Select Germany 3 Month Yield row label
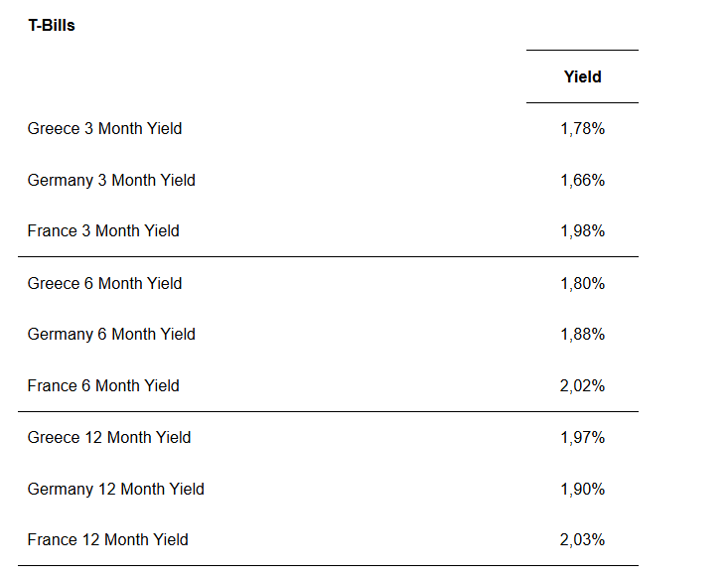This screenshot has height=579, width=728. [x=111, y=180]
